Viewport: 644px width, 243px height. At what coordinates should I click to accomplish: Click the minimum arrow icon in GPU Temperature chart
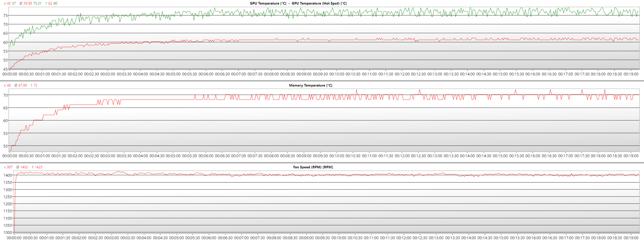point(5,3)
